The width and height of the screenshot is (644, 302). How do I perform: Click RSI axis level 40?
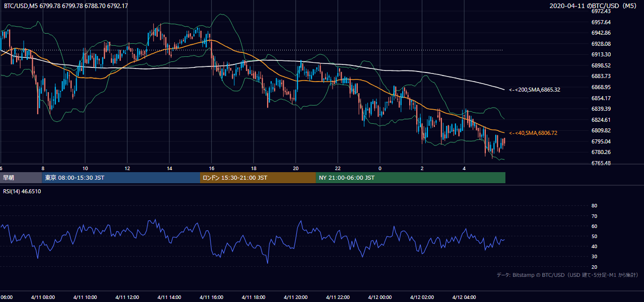594,246
